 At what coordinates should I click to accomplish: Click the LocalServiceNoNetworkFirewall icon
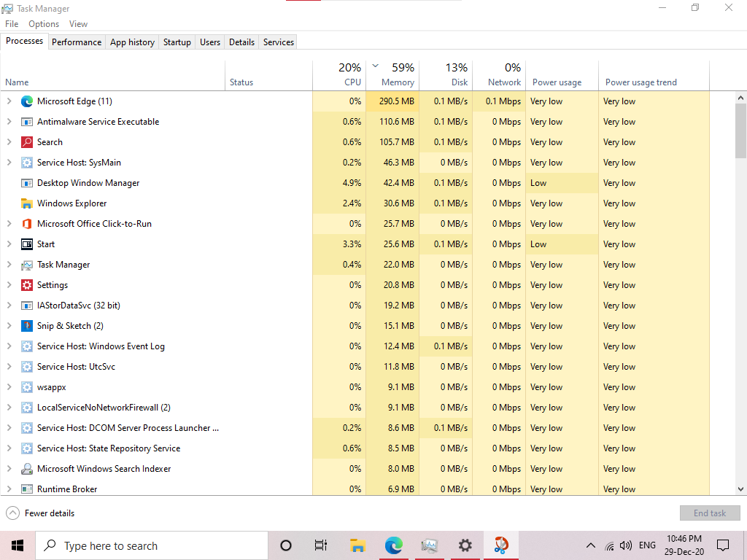(x=27, y=408)
